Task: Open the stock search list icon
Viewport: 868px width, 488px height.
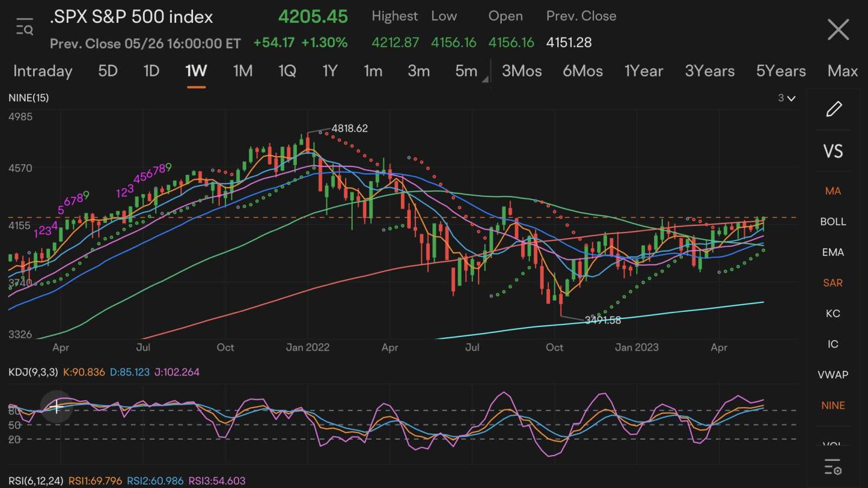Action: [24, 27]
